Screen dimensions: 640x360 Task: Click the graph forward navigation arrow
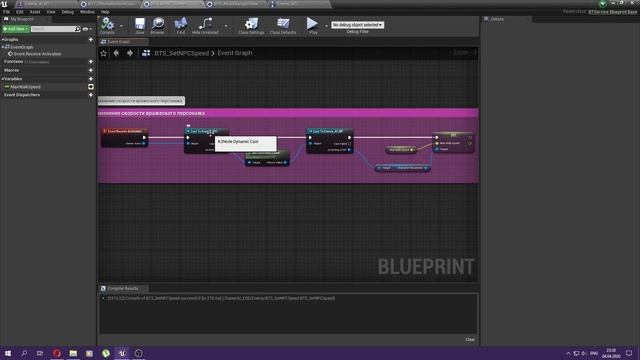coord(130,53)
